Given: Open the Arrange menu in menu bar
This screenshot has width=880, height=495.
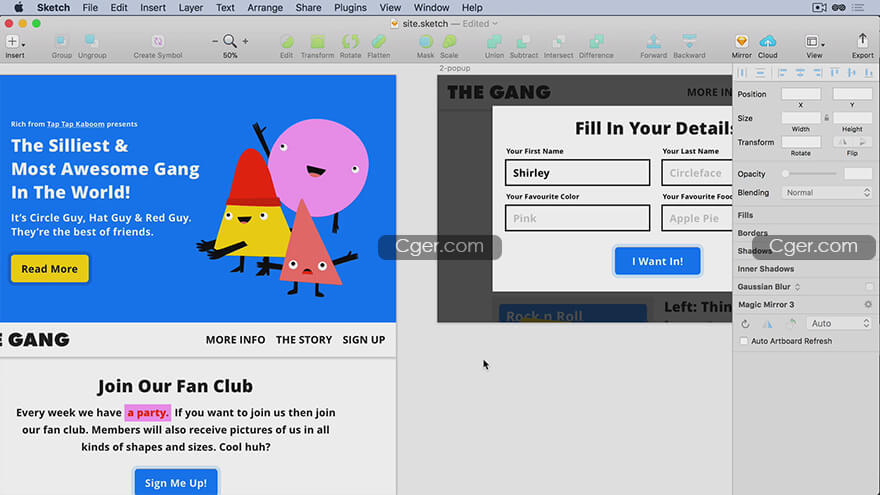Looking at the screenshot, I should (265, 8).
